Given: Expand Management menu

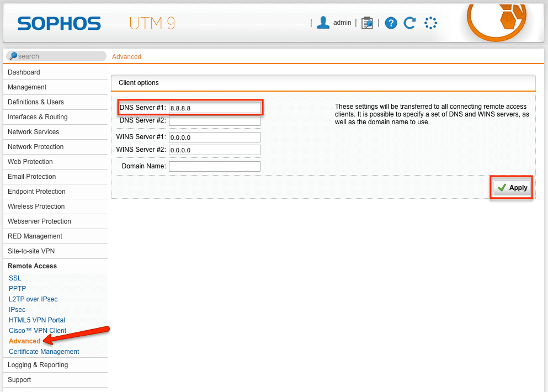Looking at the screenshot, I should point(55,87).
